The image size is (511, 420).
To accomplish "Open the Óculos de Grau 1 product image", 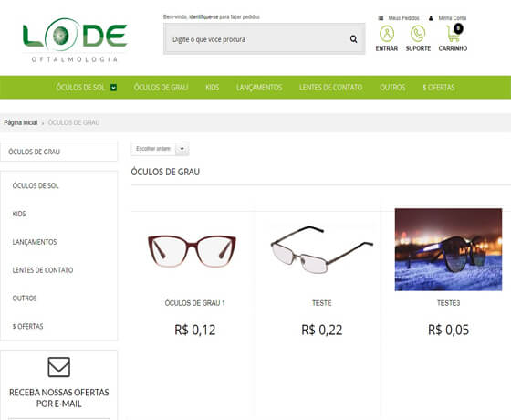I will point(192,250).
